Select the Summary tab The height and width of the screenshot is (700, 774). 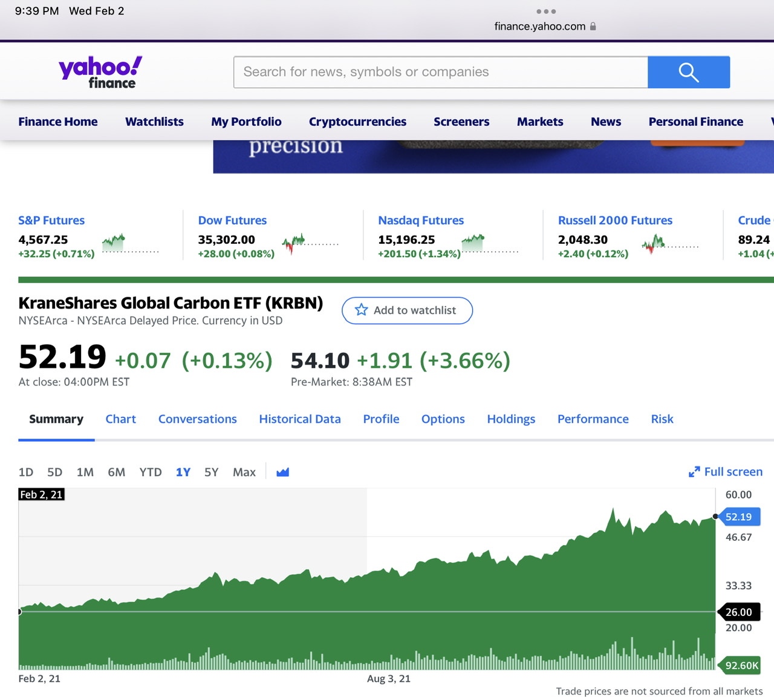click(x=56, y=419)
